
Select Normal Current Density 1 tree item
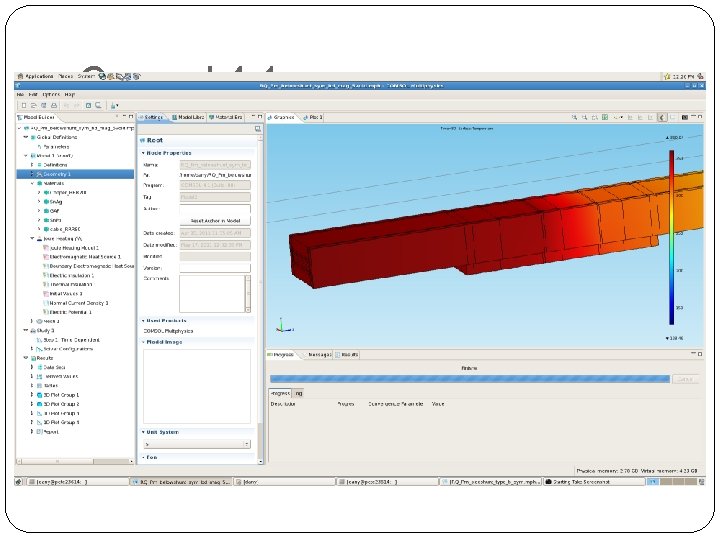(76, 303)
